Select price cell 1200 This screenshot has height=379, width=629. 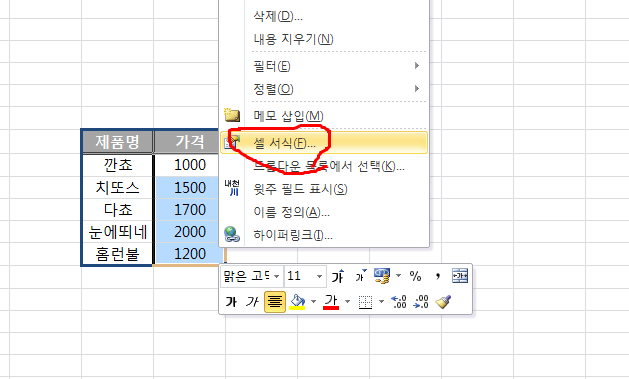click(x=187, y=254)
